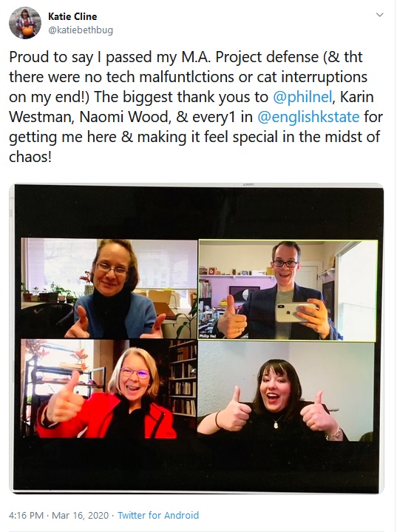Click the 4:16 PM Mar 16, 2020 timestamp
Image resolution: width=397 pixels, height=532 pixels.
coord(58,516)
